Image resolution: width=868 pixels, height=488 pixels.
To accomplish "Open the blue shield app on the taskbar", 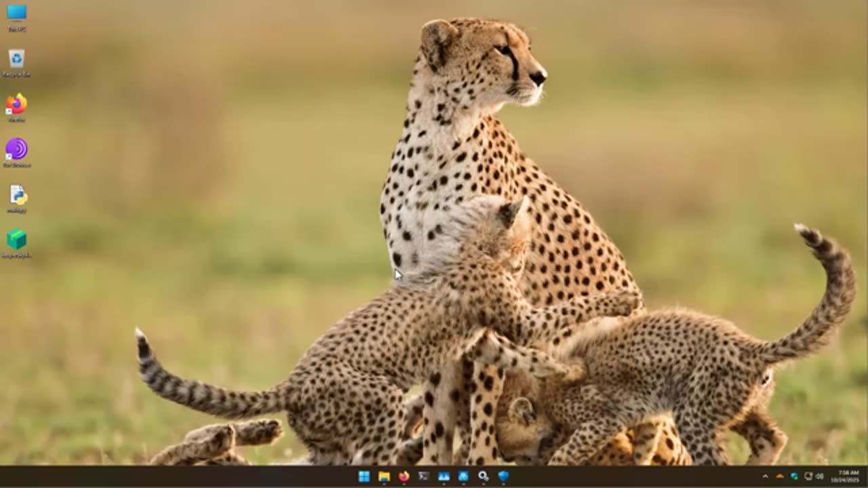I will (x=503, y=476).
